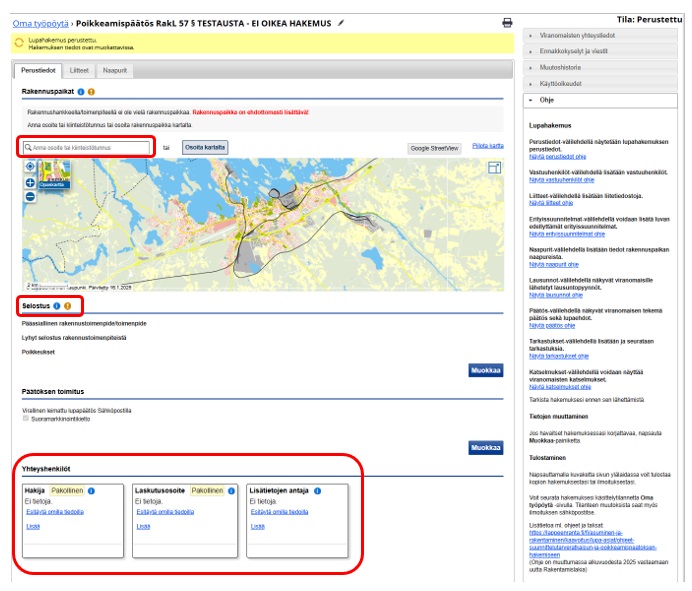Collapse the Ohje panel

click(600, 100)
